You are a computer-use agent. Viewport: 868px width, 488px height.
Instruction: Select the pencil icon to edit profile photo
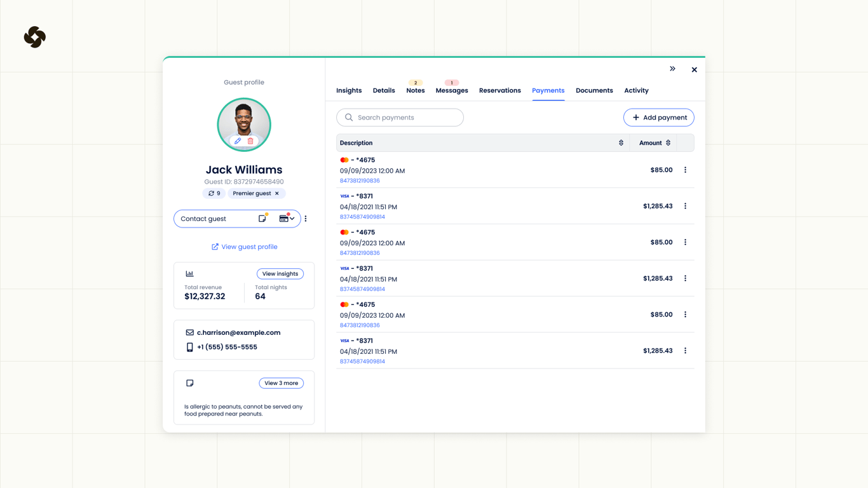coord(238,140)
